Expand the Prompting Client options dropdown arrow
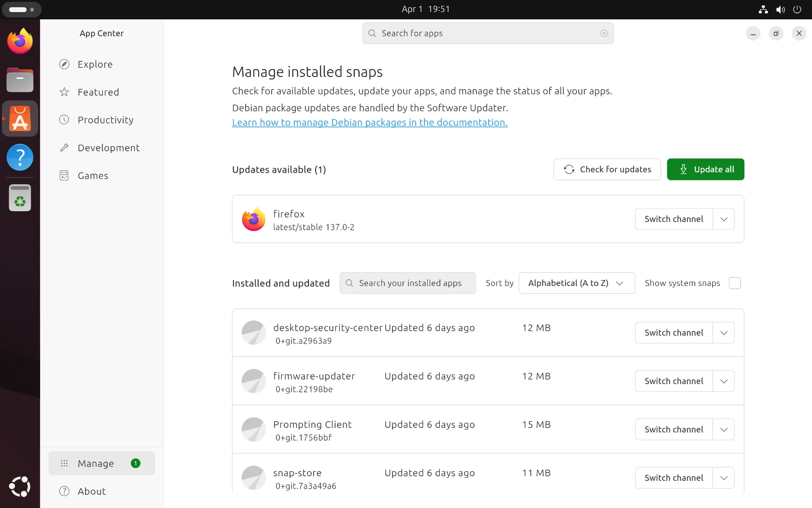Viewport: 812px width, 508px height. pos(724,430)
